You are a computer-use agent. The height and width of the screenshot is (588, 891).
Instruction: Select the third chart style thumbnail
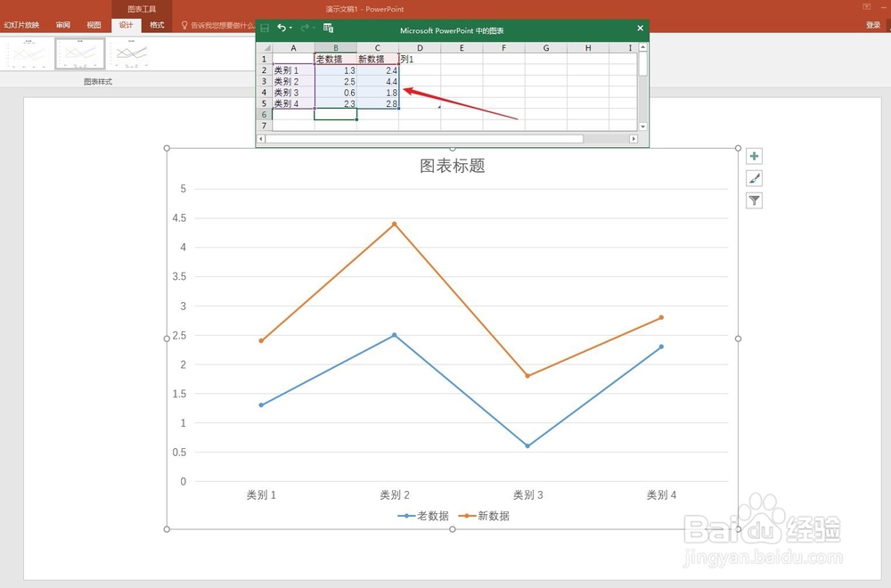(x=131, y=54)
